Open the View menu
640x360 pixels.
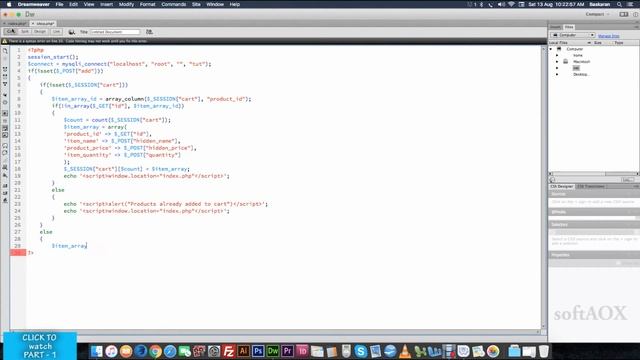[x=89, y=4]
